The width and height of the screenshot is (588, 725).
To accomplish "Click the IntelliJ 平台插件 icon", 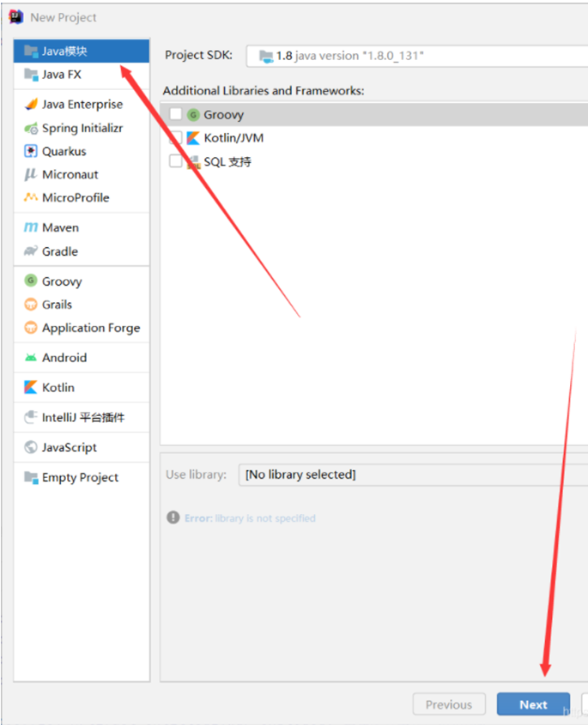I will click(31, 417).
